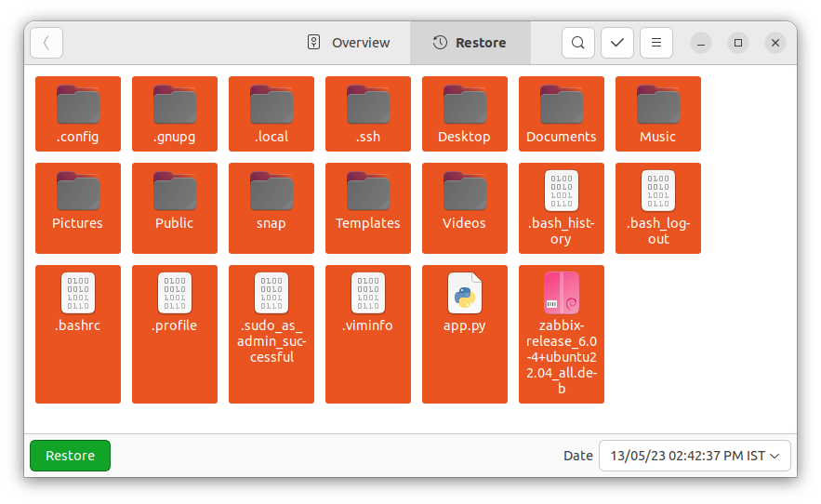
Task: Expand the backup Date dropdown
Action: pyautogui.click(x=695, y=456)
